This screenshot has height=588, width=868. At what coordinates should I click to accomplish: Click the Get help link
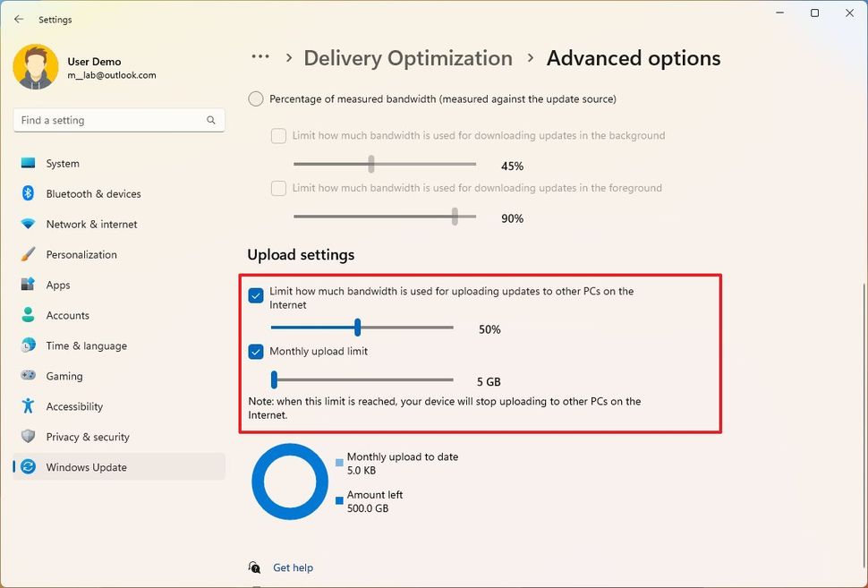(294, 567)
